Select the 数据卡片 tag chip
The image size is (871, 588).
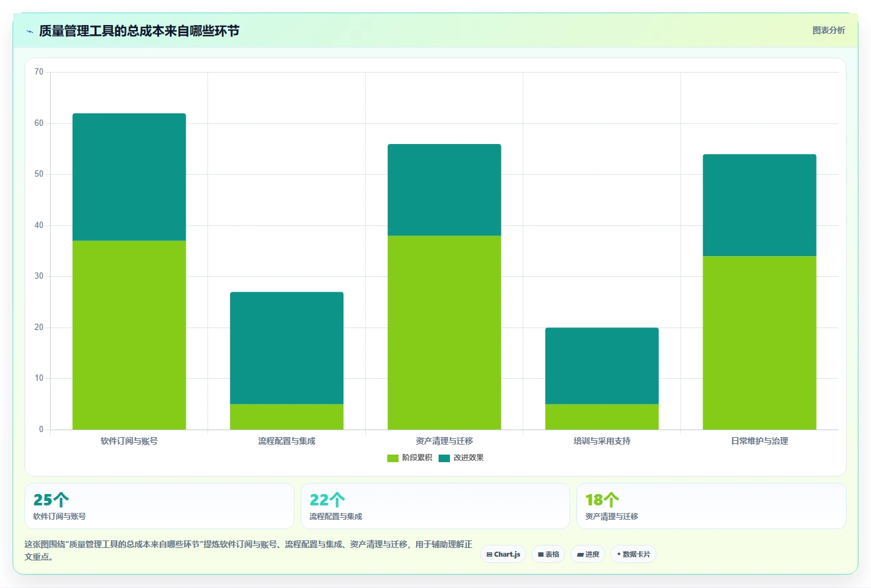coord(634,554)
